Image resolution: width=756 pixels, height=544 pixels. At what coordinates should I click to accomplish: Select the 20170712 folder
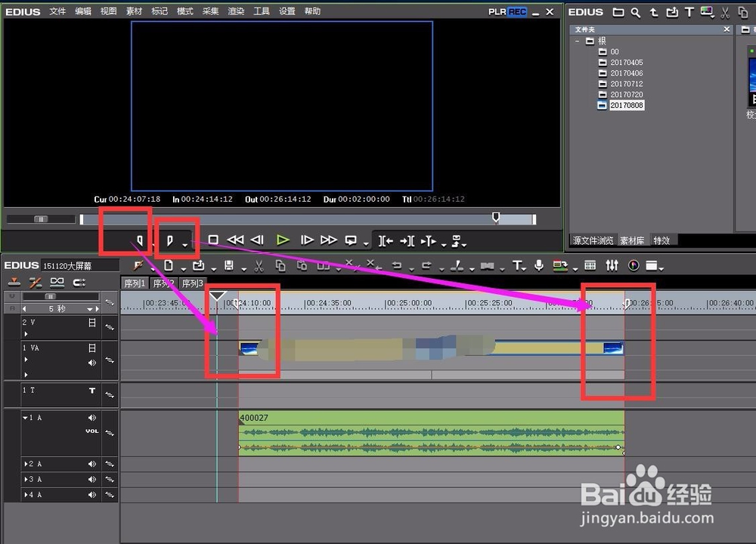click(x=626, y=84)
